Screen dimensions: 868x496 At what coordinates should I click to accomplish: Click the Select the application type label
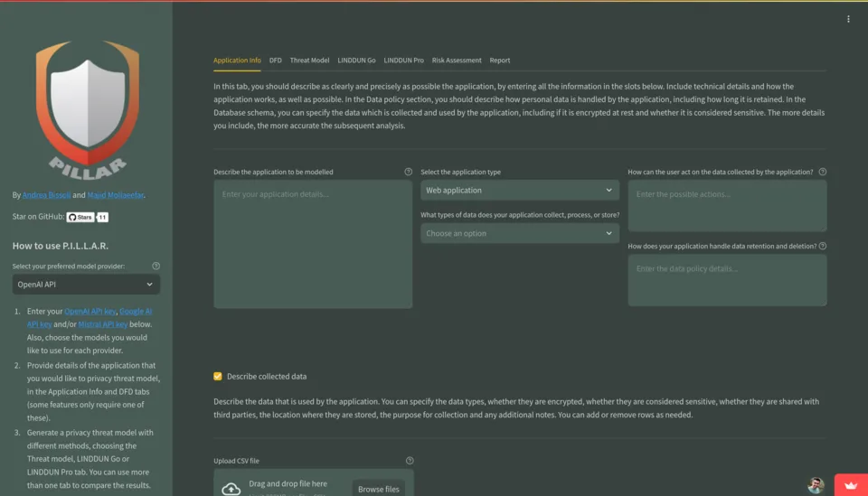460,172
